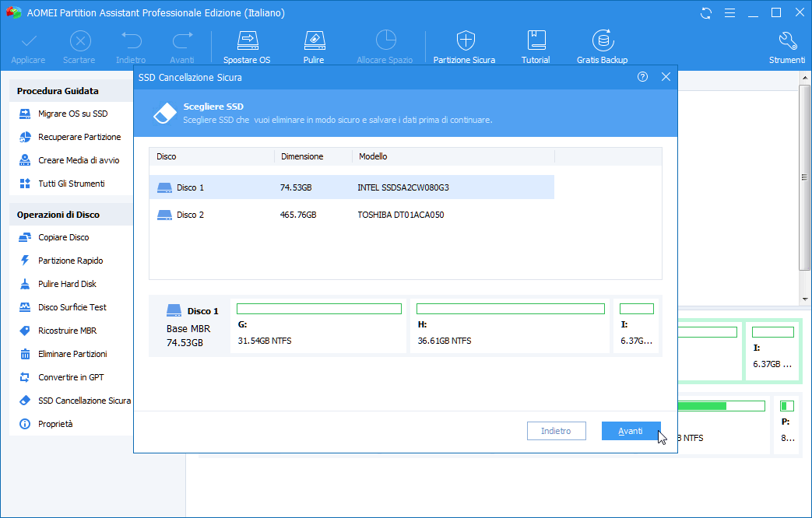Viewport: 812px width, 518px height.
Task: Click the help question mark in dialog
Action: tap(642, 77)
